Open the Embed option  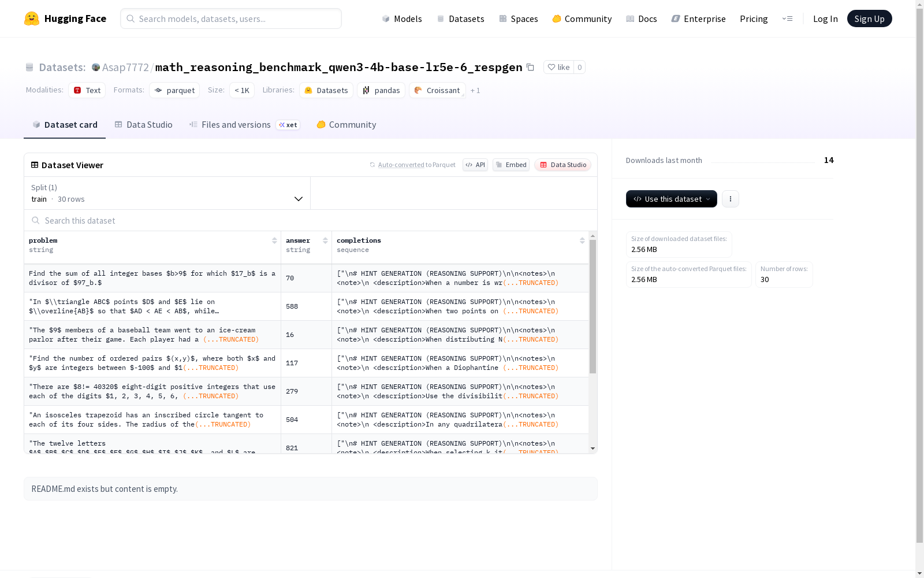511,165
